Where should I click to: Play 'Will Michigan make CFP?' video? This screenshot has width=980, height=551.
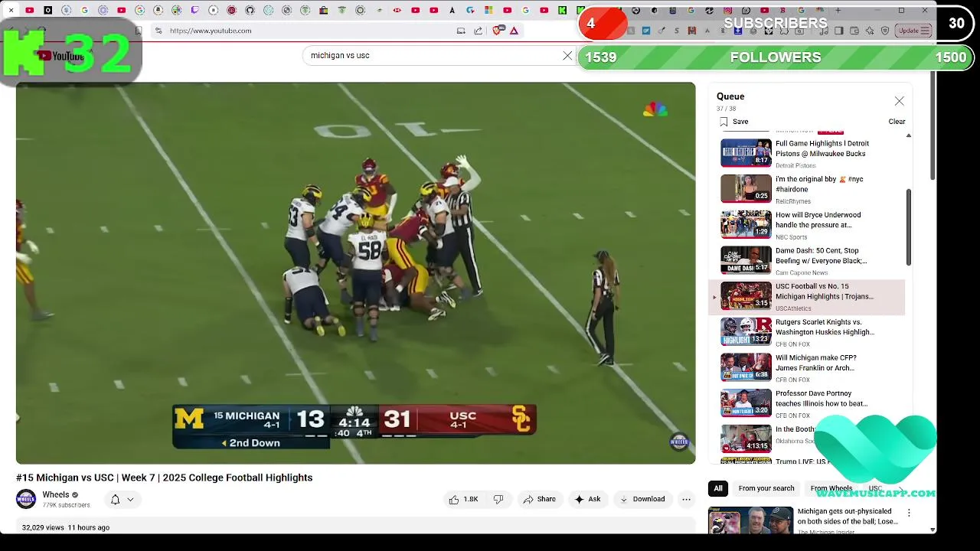point(807,367)
